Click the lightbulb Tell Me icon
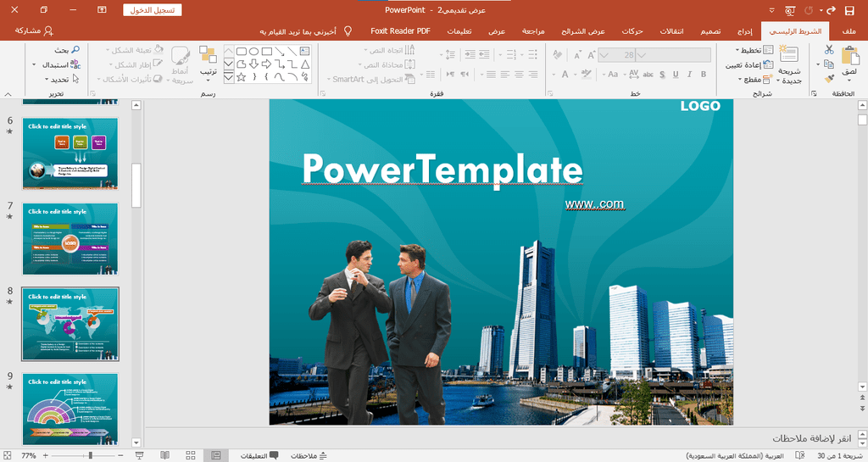The width and height of the screenshot is (868, 462). (348, 31)
